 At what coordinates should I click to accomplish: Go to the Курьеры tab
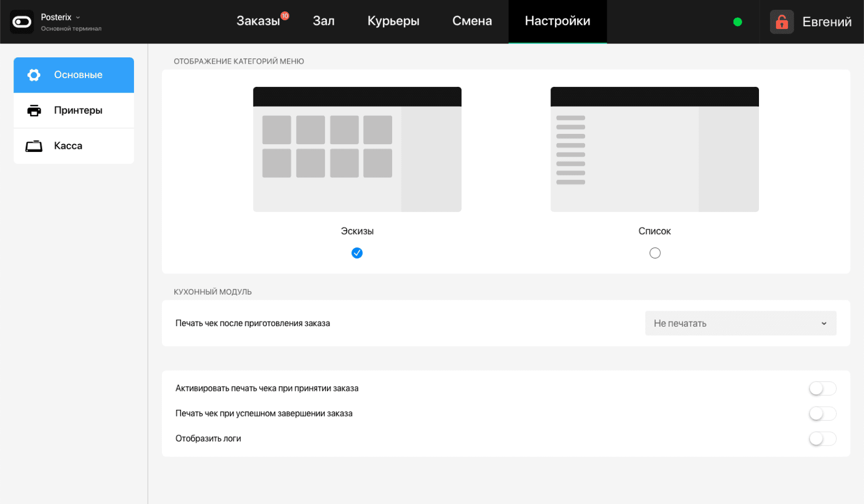pyautogui.click(x=393, y=21)
